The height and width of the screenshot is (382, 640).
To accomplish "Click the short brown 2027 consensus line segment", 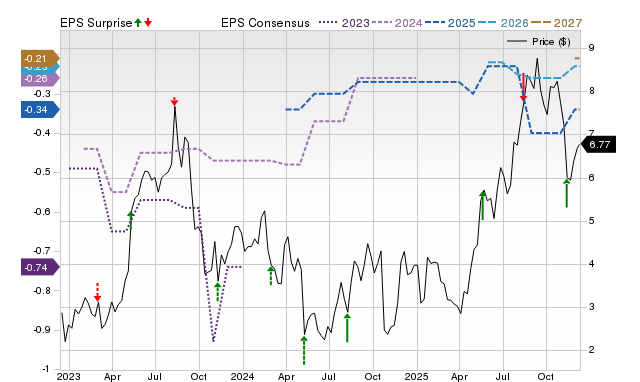I will coord(577,58).
